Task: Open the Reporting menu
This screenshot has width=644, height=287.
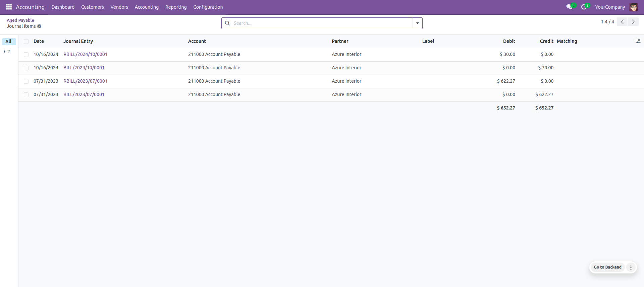Action: [x=176, y=7]
